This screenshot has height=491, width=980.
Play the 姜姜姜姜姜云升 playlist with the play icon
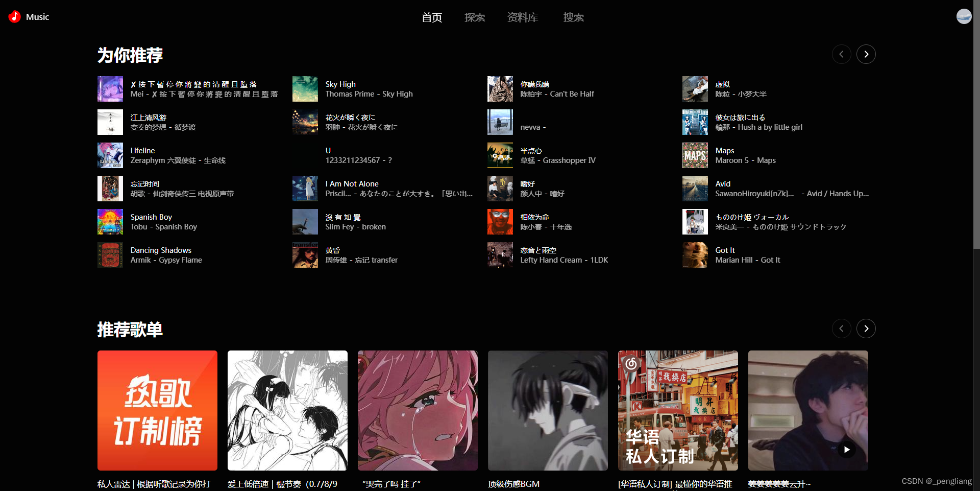pyautogui.click(x=846, y=450)
